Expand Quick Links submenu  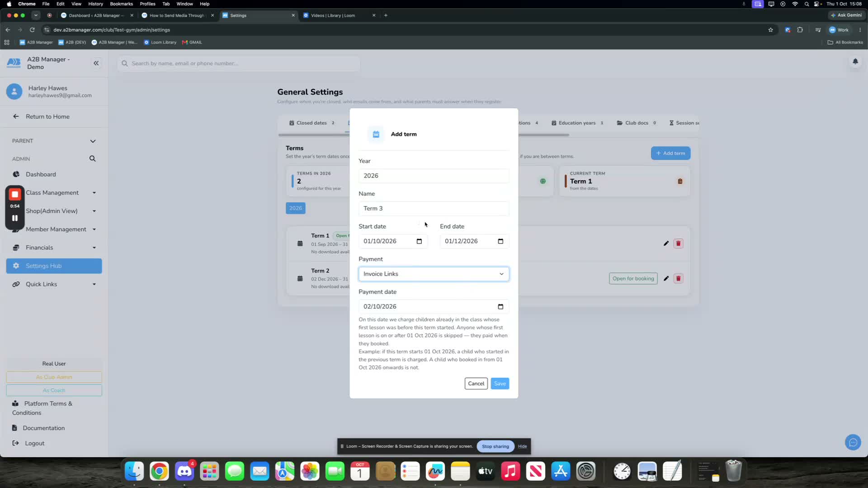94,284
